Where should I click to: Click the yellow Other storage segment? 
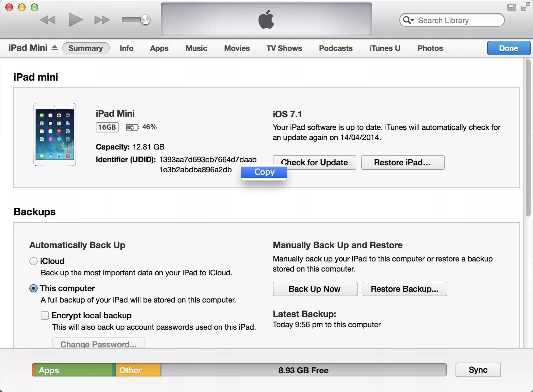tap(138, 370)
